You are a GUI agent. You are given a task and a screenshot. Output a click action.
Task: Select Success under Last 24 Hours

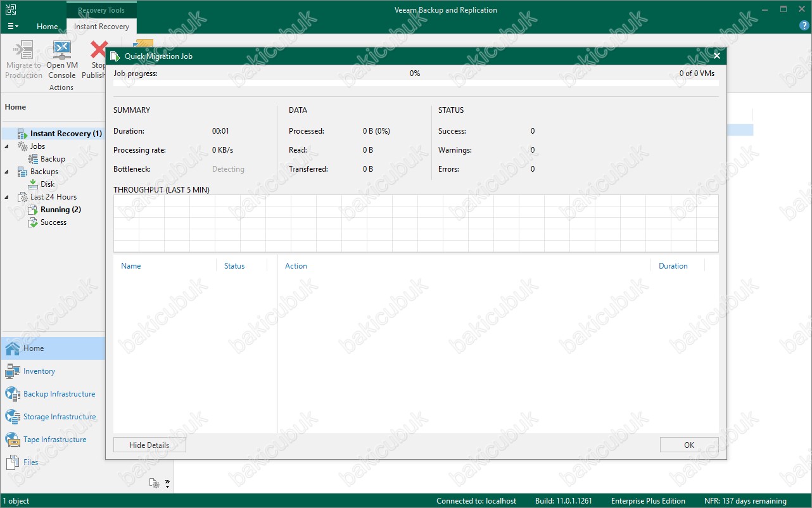pos(53,222)
